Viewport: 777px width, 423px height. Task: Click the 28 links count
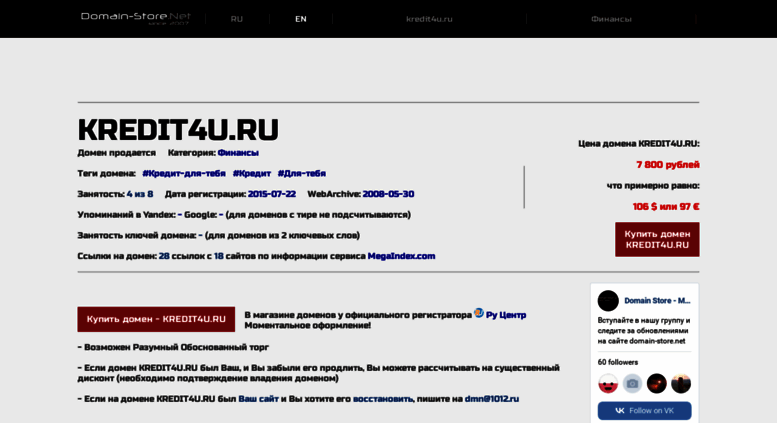(164, 256)
